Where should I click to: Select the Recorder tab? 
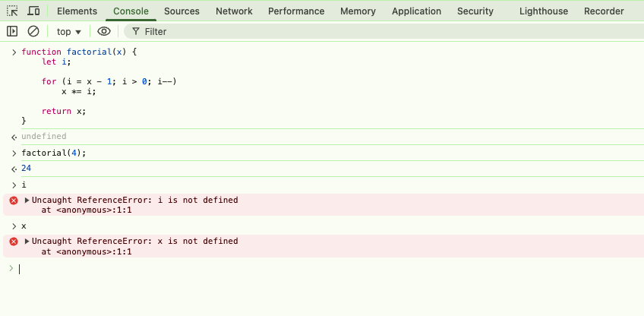(604, 11)
